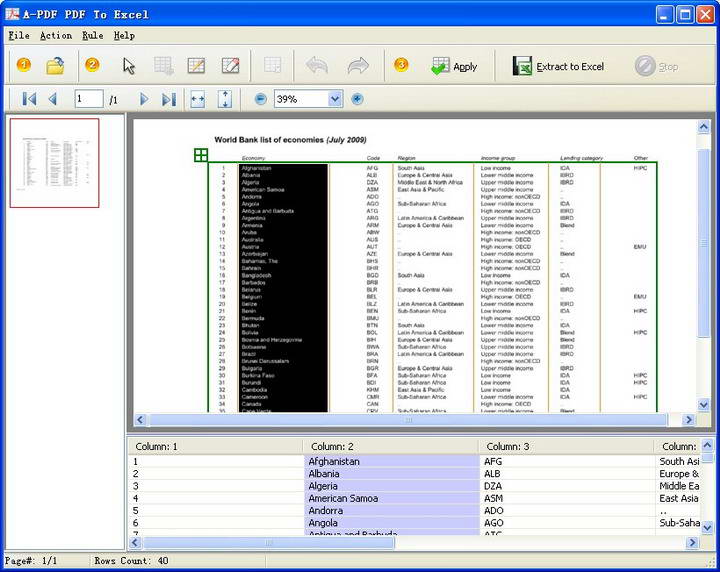720x572 pixels.
Task: Select the table eraser tool
Action: coord(231,66)
